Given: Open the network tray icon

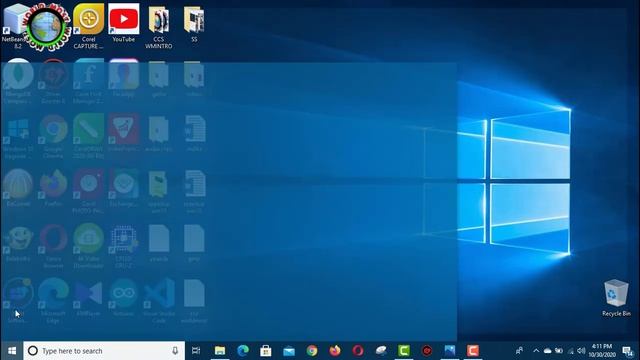Looking at the screenshot, I should click(571, 351).
